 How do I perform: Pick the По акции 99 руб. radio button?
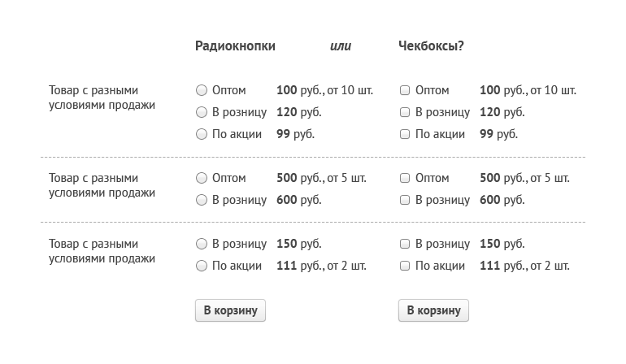coord(202,134)
